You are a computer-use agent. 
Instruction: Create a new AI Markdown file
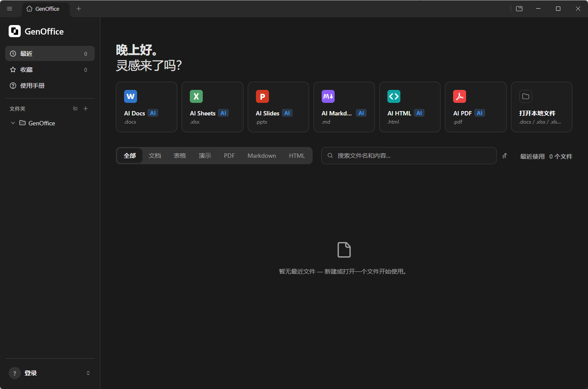(x=344, y=107)
